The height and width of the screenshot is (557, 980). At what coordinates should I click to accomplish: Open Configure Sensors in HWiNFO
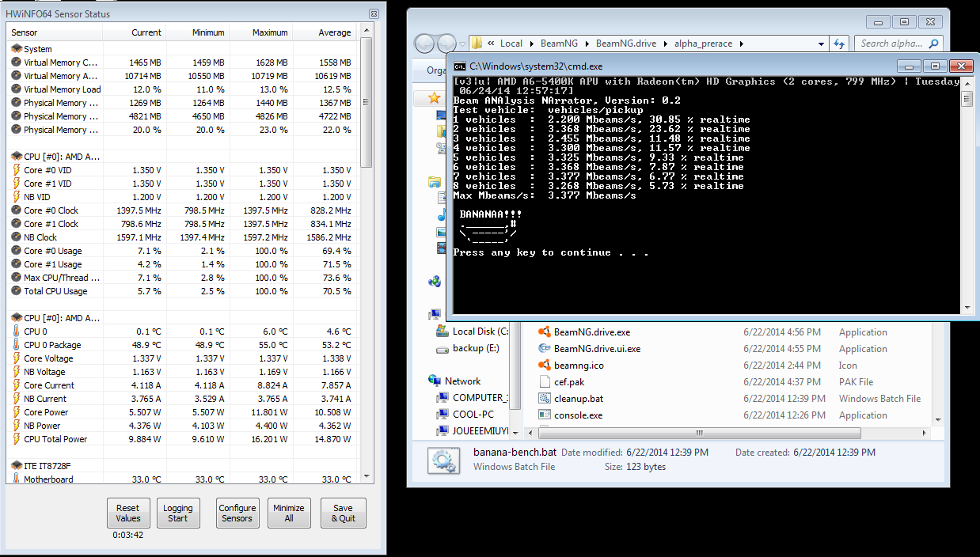[x=237, y=513]
